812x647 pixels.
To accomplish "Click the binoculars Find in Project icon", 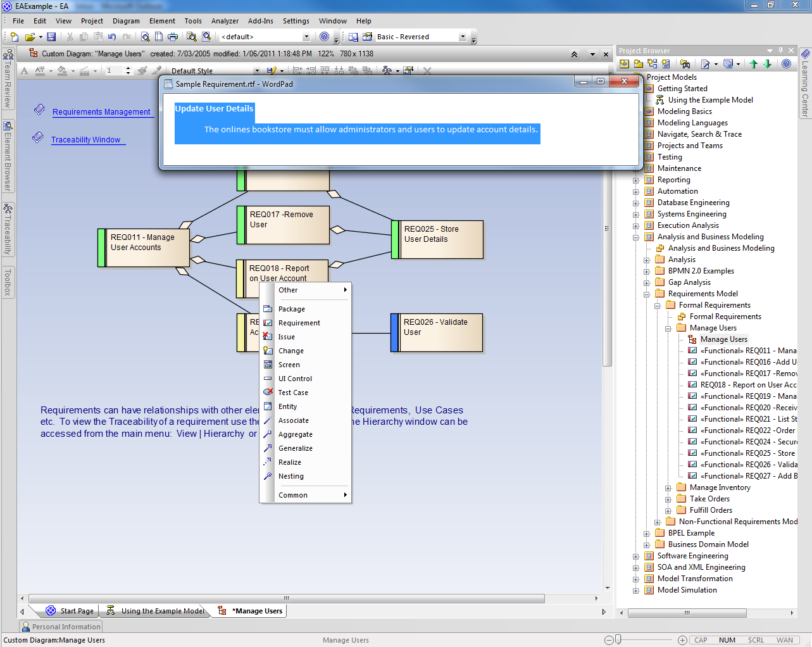I will [685, 64].
